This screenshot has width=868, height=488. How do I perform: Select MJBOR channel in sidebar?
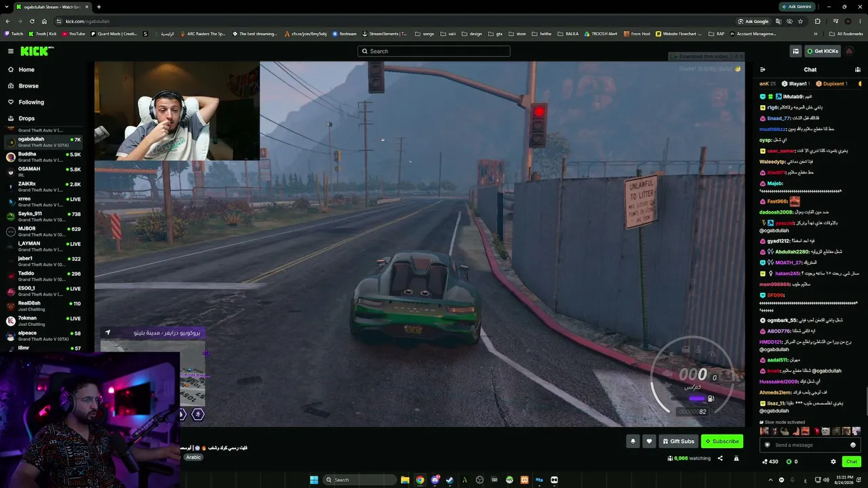coord(45,232)
